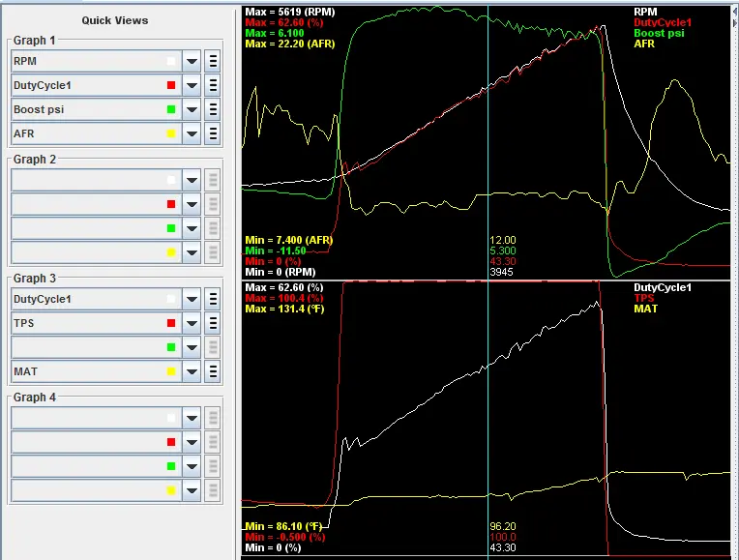This screenshot has height=560, width=739.
Task: Open first empty Graph 4 field dropdown
Action: [192, 418]
